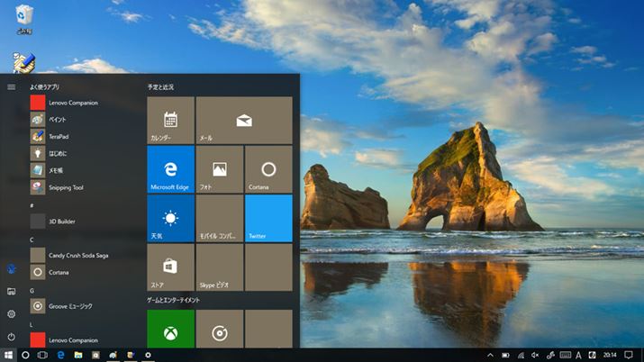
Task: Select the letter C group header
Action: pyautogui.click(x=32, y=240)
